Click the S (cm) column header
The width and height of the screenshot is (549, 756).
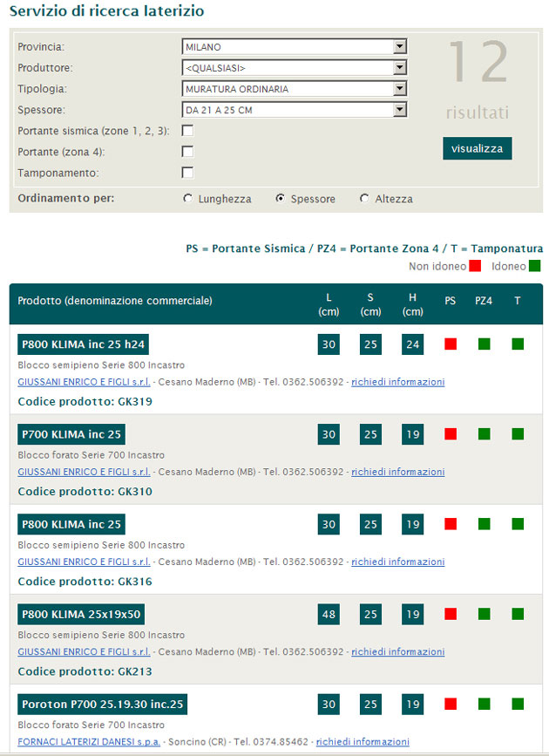(370, 304)
